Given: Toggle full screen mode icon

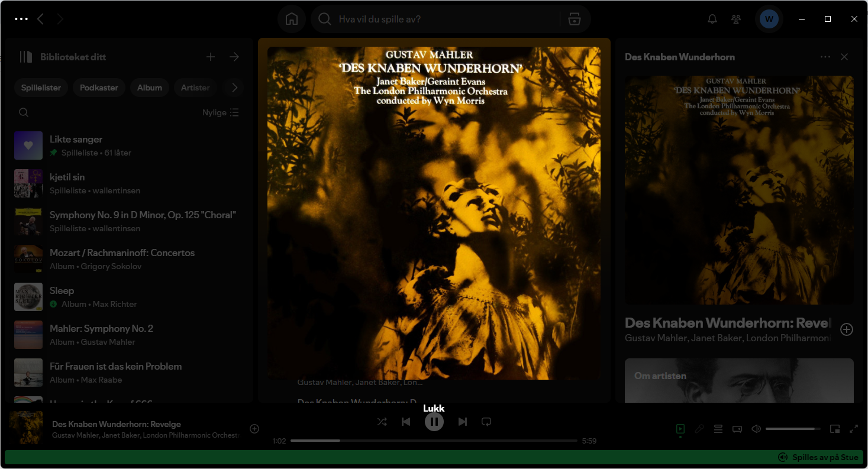Looking at the screenshot, I should [x=854, y=429].
